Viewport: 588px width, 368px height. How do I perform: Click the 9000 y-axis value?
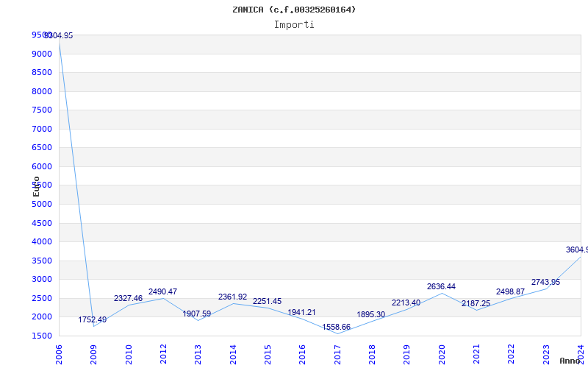[42, 54]
